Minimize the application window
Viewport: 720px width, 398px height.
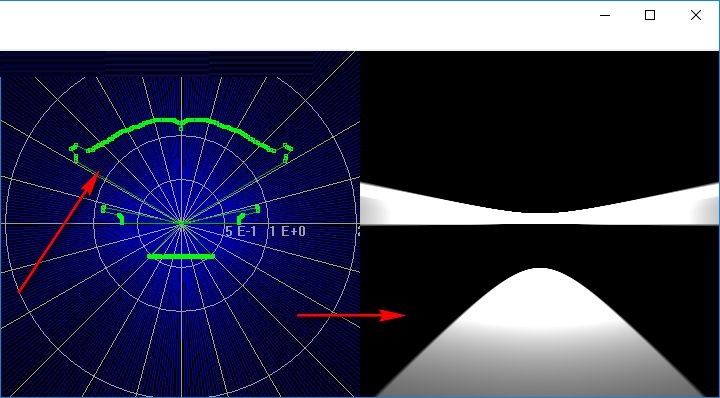605,15
